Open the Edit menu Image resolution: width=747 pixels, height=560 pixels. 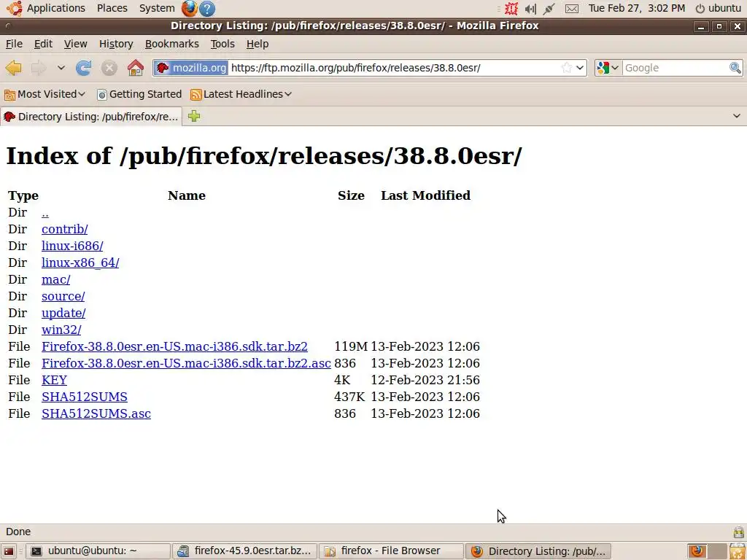tap(43, 44)
